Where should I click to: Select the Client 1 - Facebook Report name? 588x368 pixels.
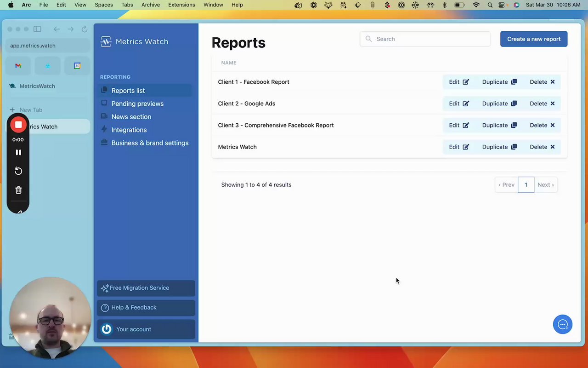pyautogui.click(x=254, y=82)
